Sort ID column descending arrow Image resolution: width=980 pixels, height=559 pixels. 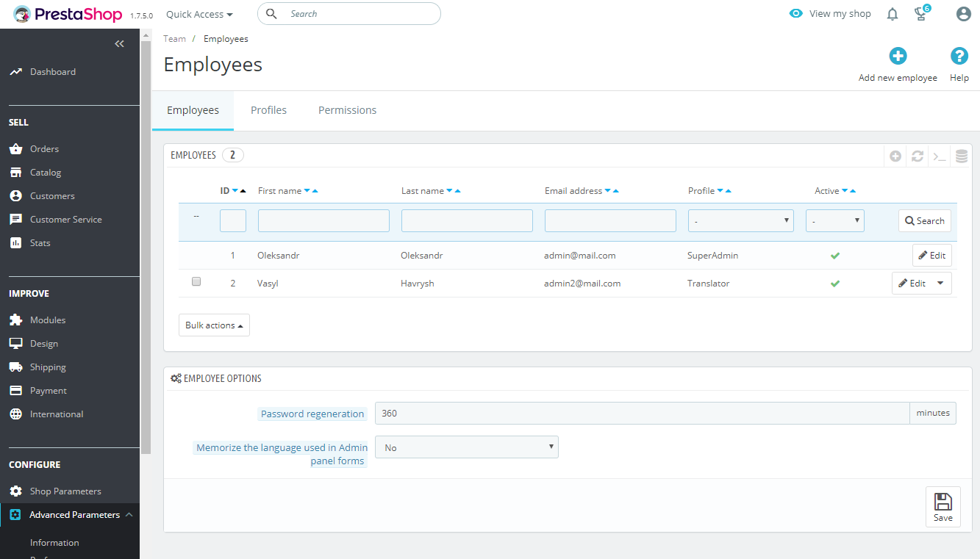click(x=235, y=191)
